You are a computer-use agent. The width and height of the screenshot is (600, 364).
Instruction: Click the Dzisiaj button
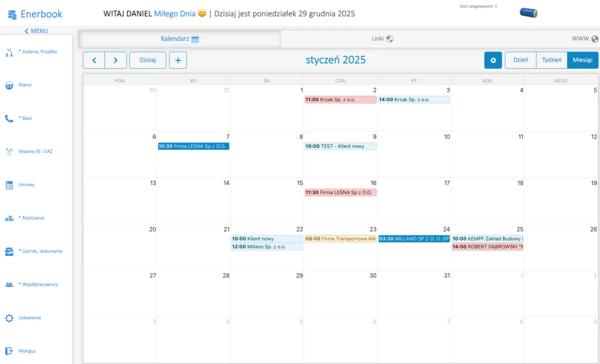click(147, 60)
